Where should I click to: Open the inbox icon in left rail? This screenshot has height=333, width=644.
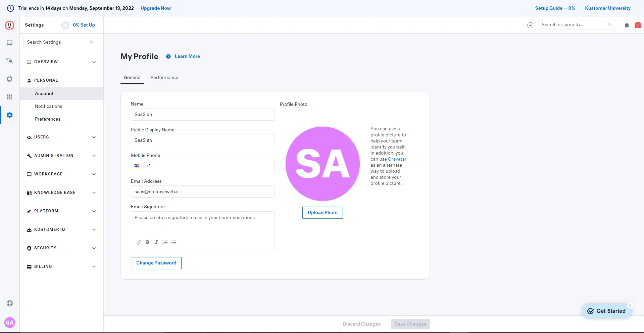tap(10, 43)
